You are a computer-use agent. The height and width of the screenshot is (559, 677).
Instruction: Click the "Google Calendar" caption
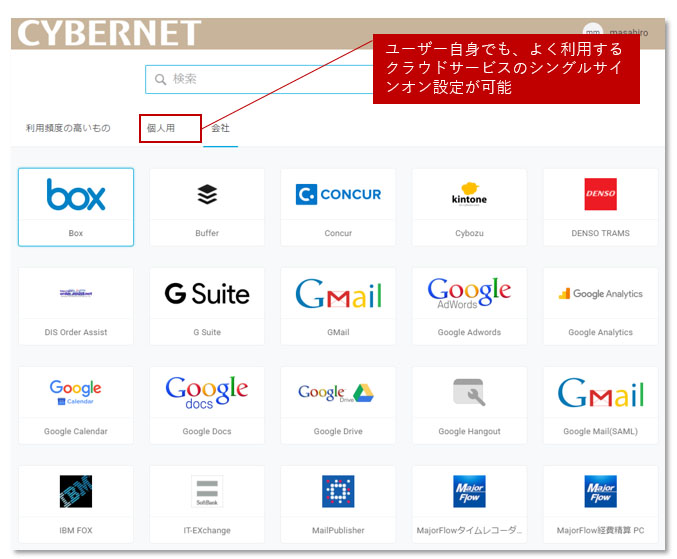pyautogui.click(x=76, y=431)
